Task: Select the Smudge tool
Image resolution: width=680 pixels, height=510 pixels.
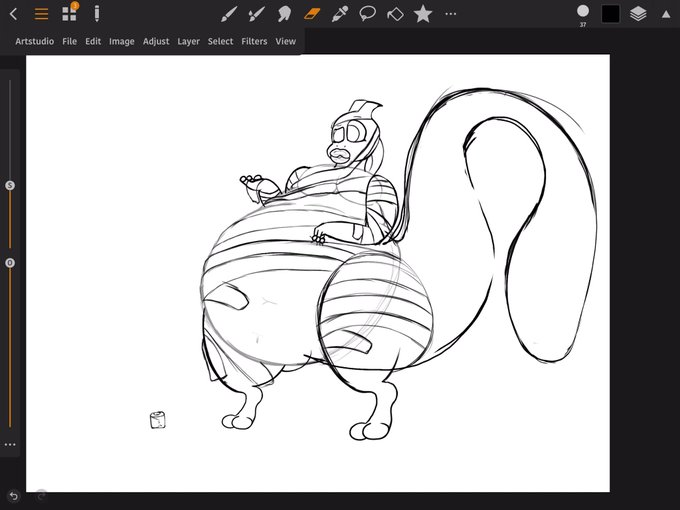Action: click(x=284, y=14)
